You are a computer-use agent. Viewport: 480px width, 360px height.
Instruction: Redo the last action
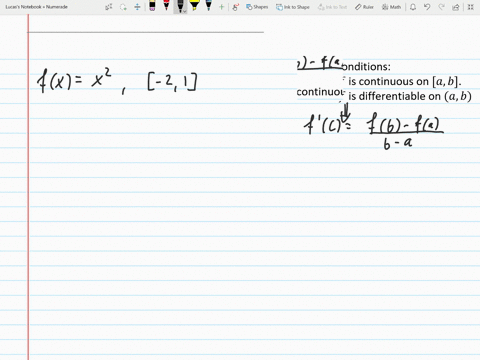(x=441, y=7)
